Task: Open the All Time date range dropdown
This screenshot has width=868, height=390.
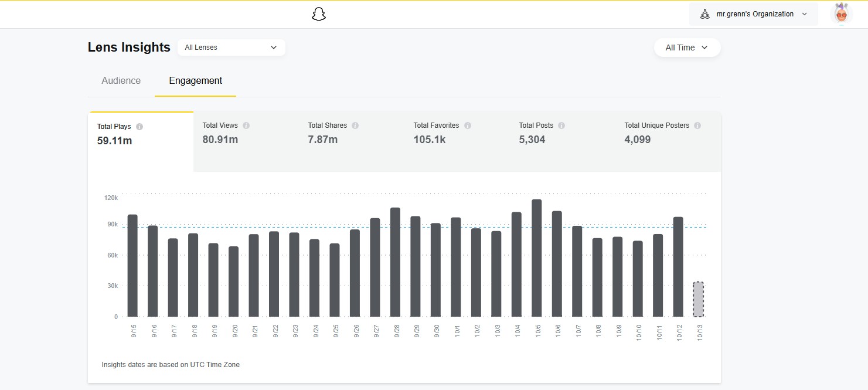Action: (687, 48)
